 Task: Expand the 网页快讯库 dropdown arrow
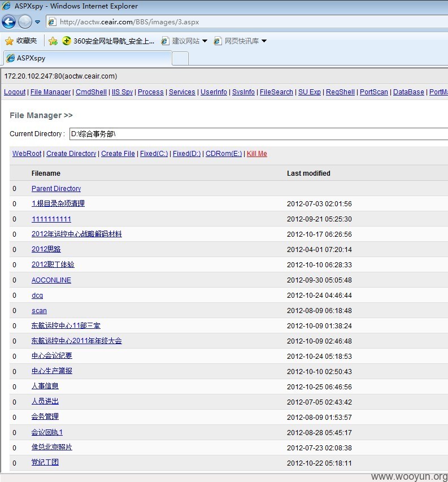pyautogui.click(x=264, y=41)
